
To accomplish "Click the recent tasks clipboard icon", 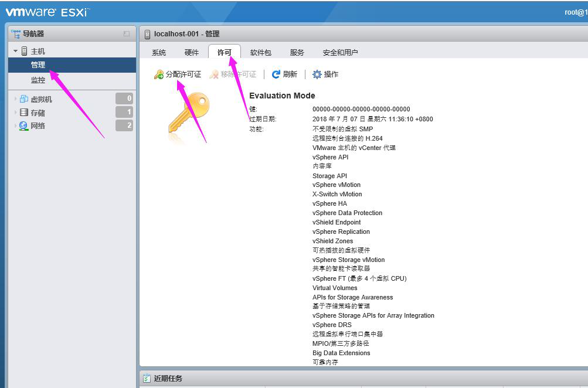I will click(x=147, y=378).
